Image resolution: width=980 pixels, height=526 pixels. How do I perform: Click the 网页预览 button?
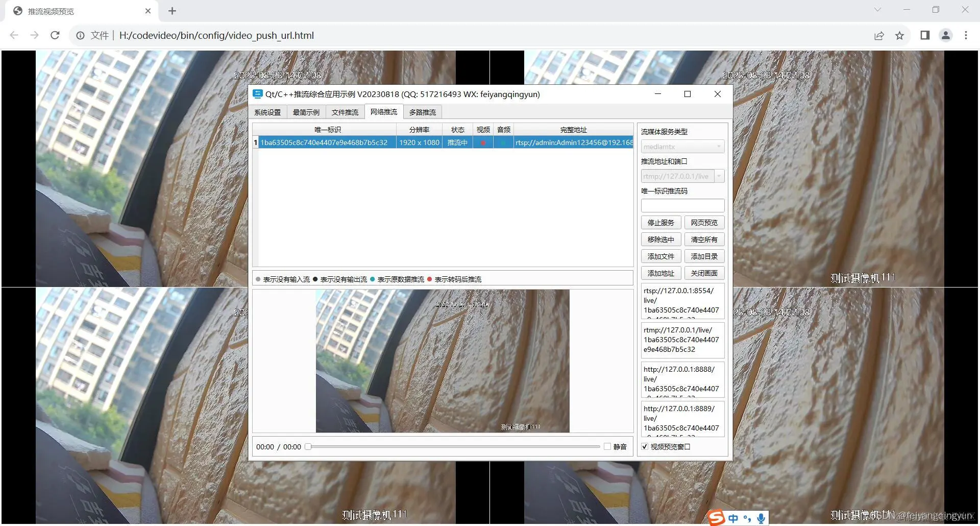[704, 223]
